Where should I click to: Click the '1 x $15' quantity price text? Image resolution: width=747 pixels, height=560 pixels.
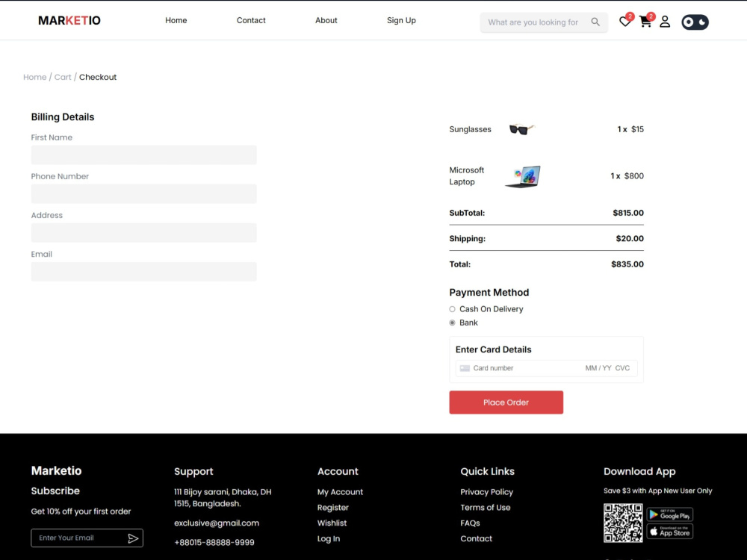coord(630,129)
